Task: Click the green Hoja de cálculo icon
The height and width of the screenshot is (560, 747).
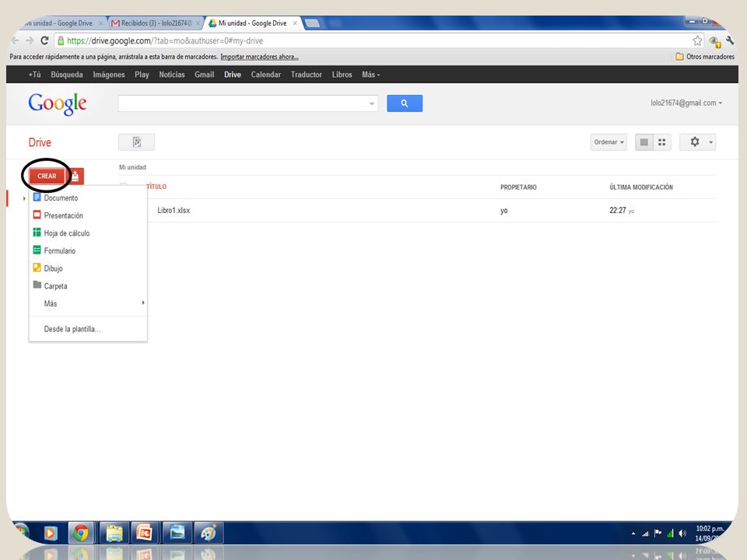Action: [37, 232]
